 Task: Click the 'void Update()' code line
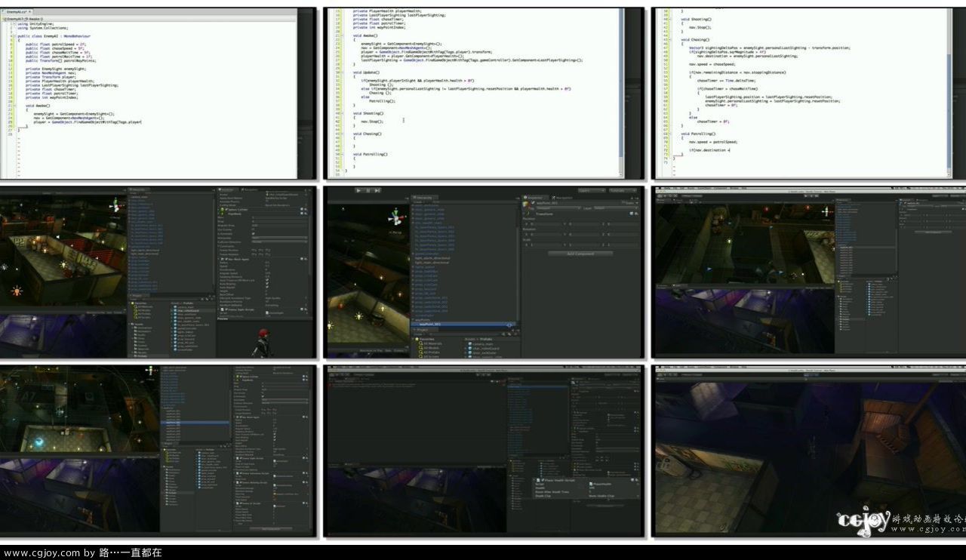pyautogui.click(x=366, y=72)
